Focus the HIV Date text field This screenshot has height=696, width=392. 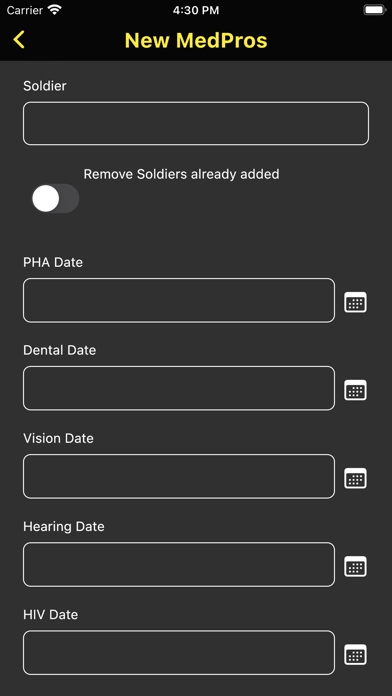point(179,652)
